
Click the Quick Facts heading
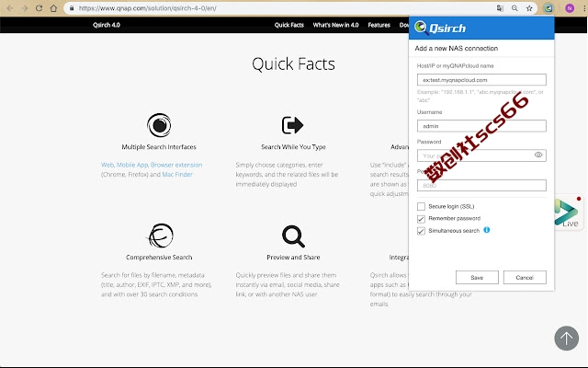293,63
